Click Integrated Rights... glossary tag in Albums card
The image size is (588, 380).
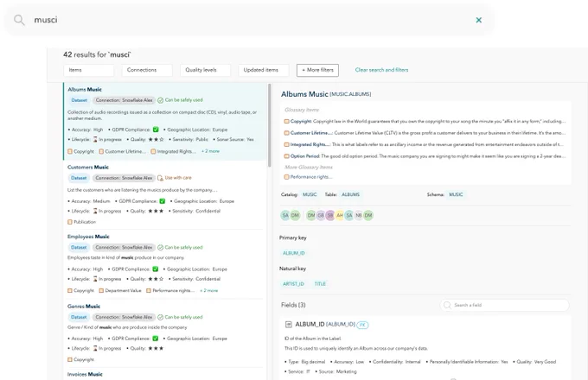point(174,151)
